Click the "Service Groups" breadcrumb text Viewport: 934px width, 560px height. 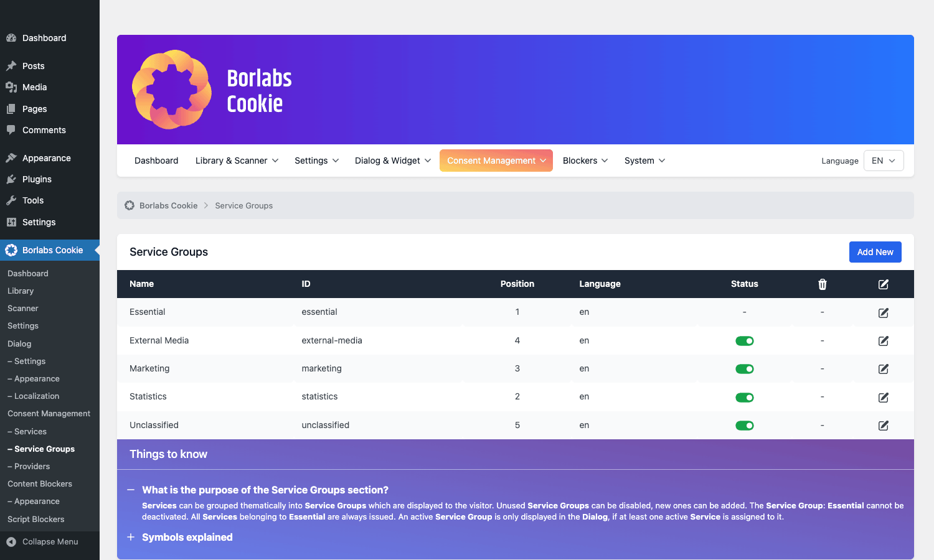[244, 205]
